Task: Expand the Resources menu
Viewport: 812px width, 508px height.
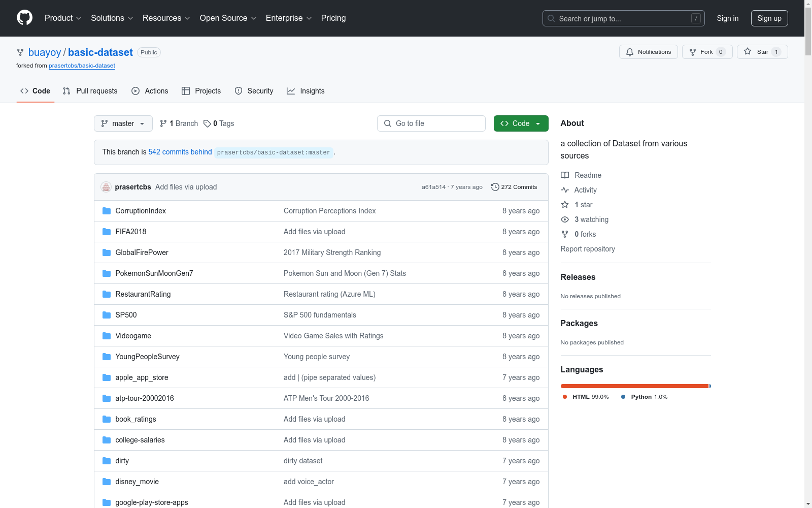Action: (x=166, y=18)
